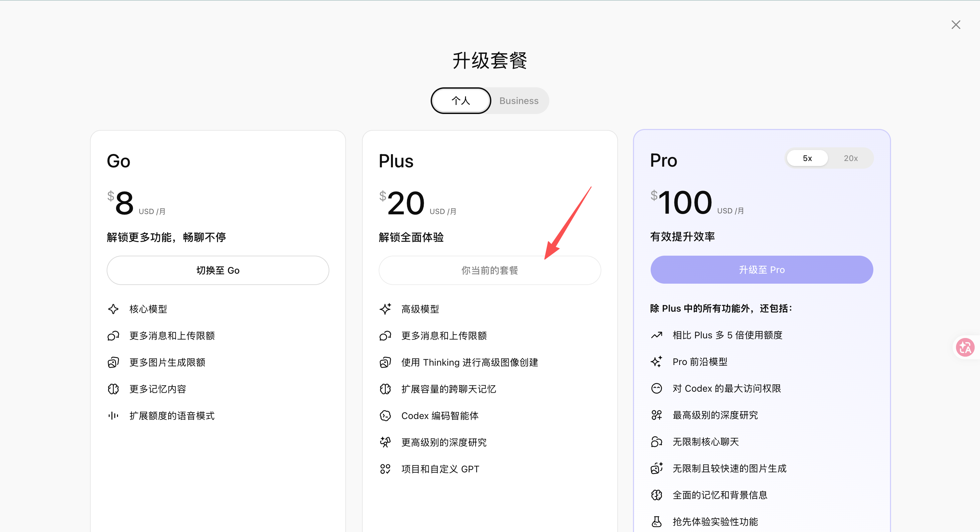Click the 最高级别的深度研究 text
The image size is (980, 532).
[715, 415]
